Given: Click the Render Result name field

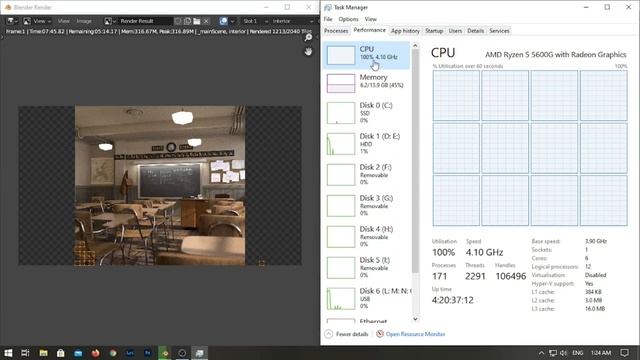Looking at the screenshot, I should [x=145, y=21].
